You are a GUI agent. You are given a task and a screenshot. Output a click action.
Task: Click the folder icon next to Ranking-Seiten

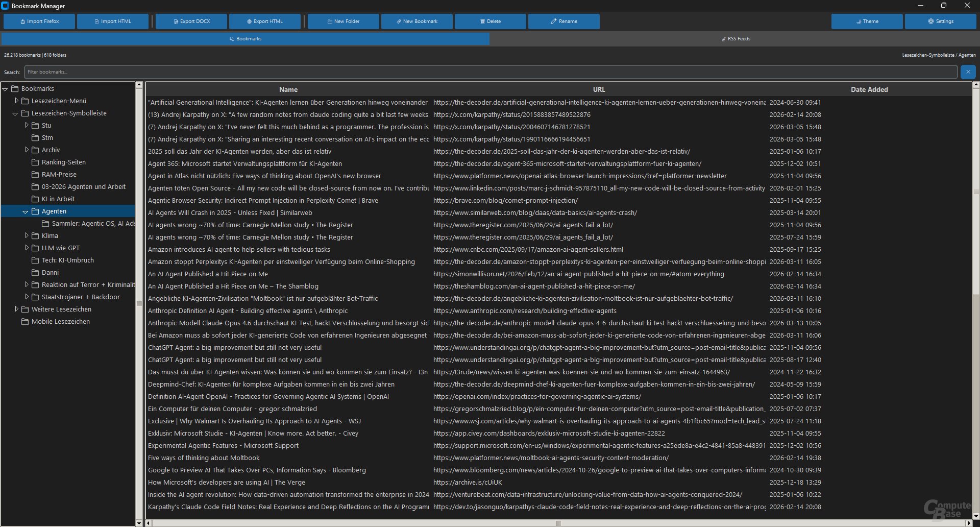coord(35,162)
